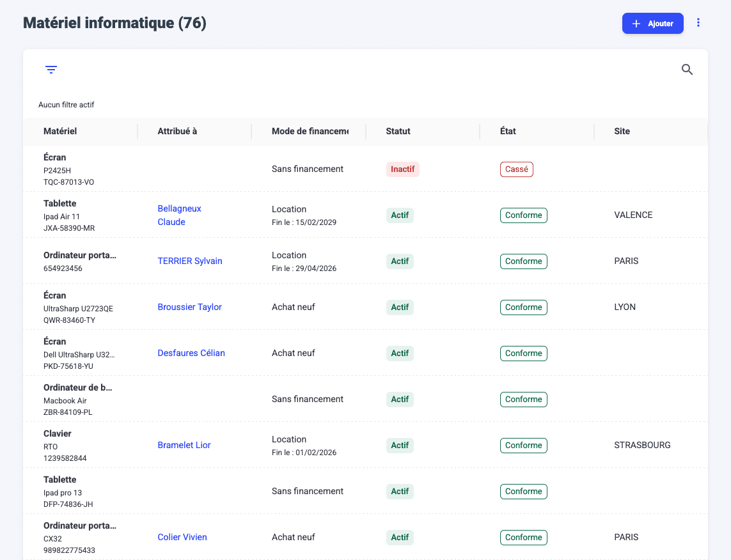Open Broussier Taylor link
731x560 pixels.
[x=190, y=307]
